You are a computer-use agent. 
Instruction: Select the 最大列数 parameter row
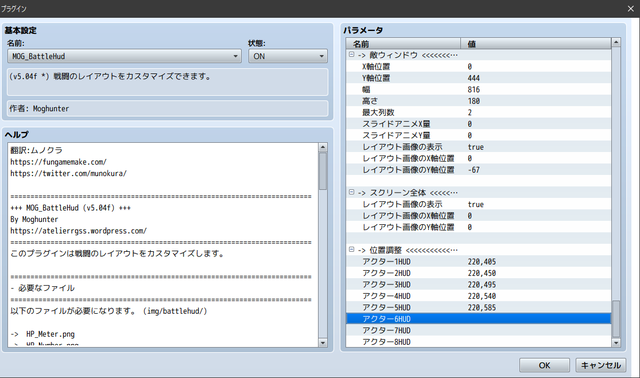[x=478, y=112]
